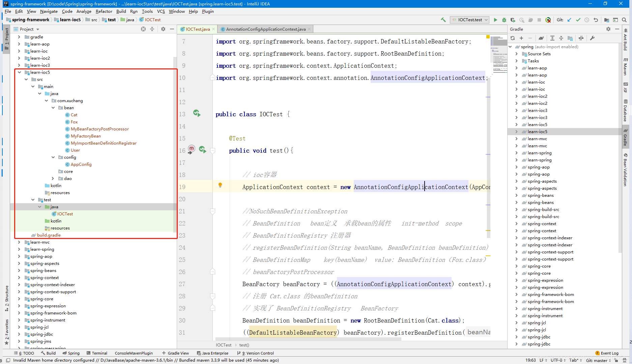
Task: Expand all nodes in Gradle panel
Action: 552,38
